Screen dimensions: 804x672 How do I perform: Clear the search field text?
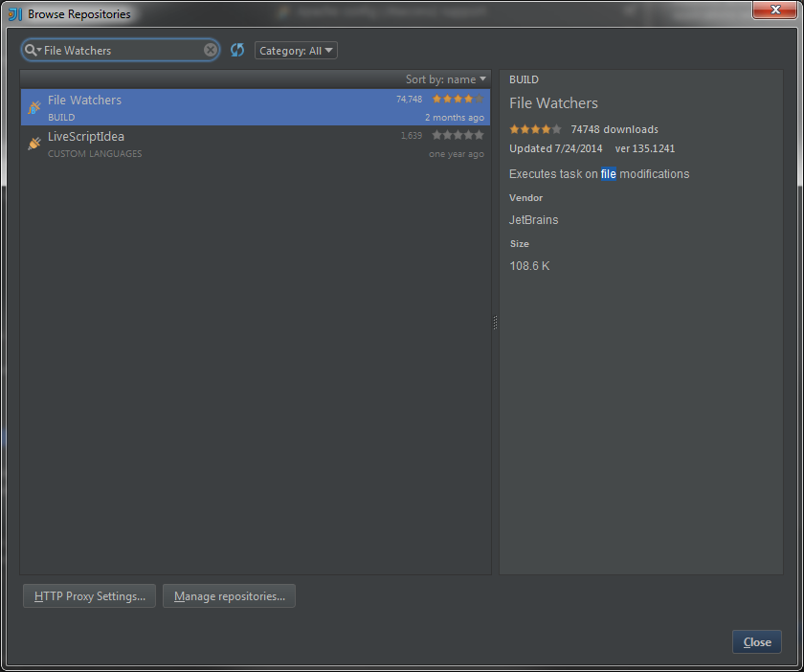(x=211, y=50)
